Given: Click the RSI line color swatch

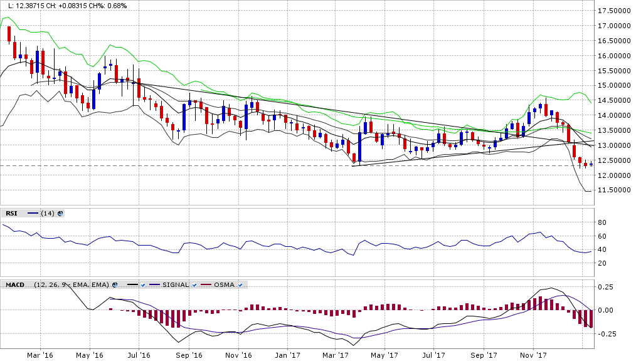Looking at the screenshot, I should pyautogui.click(x=33, y=213).
